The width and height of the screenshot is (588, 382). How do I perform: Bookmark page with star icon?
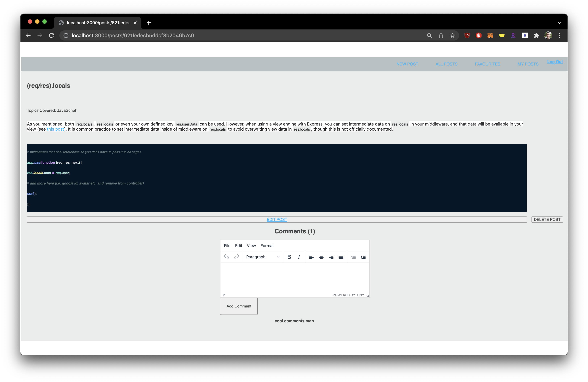click(x=452, y=35)
